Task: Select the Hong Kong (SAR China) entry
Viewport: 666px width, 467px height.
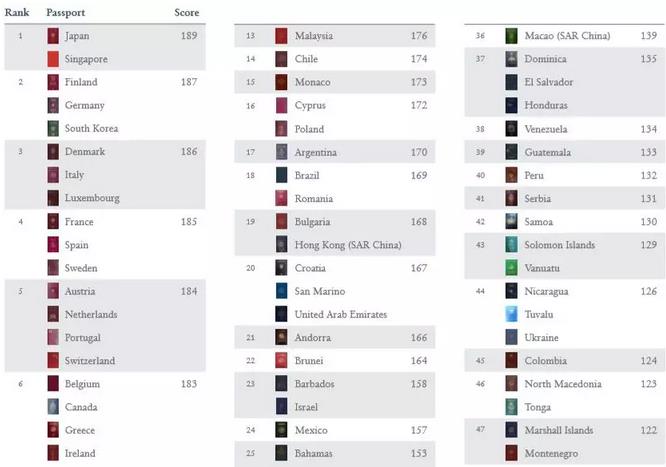Action: pos(348,245)
